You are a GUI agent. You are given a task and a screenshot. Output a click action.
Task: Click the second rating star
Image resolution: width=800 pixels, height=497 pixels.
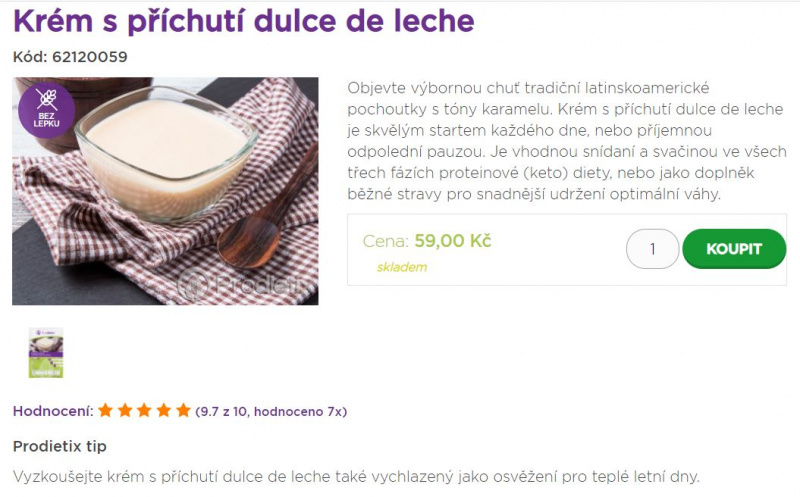[x=125, y=410]
